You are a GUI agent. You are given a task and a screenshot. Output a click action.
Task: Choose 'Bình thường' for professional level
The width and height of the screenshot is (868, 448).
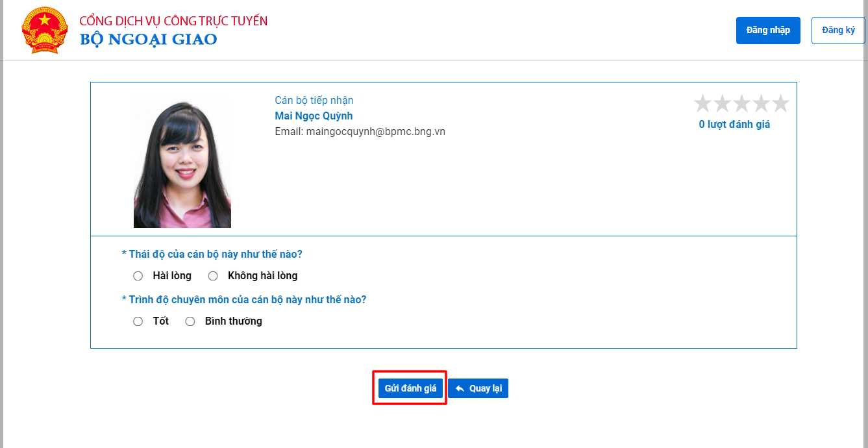point(190,321)
